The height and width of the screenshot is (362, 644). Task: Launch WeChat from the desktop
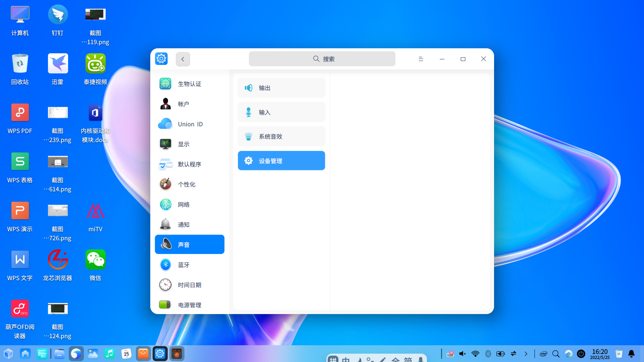[95, 259]
